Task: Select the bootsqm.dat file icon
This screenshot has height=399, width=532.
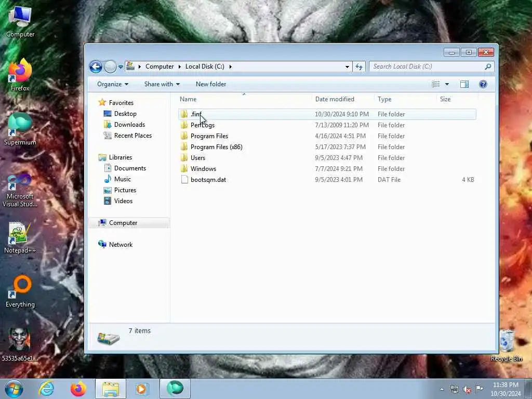Action: [184, 179]
